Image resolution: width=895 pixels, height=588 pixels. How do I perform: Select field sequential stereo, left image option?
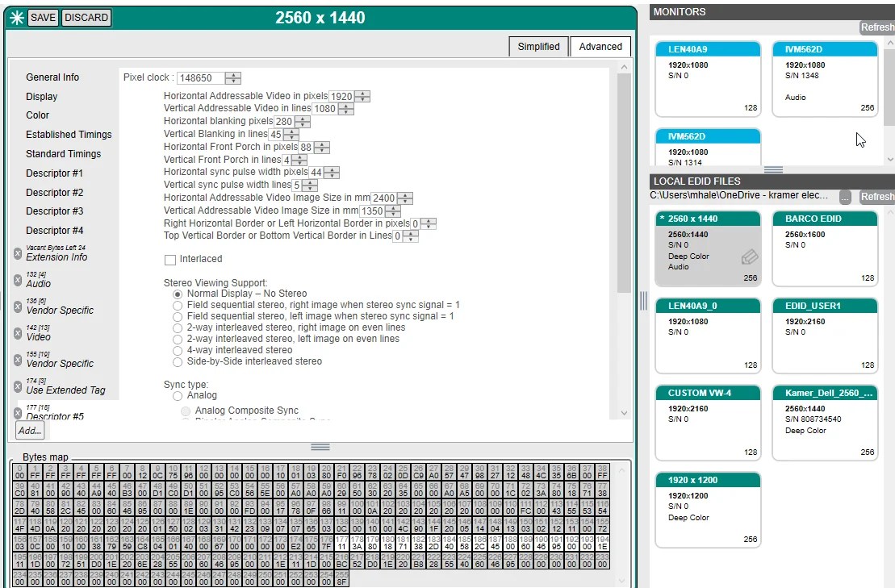tap(178, 316)
